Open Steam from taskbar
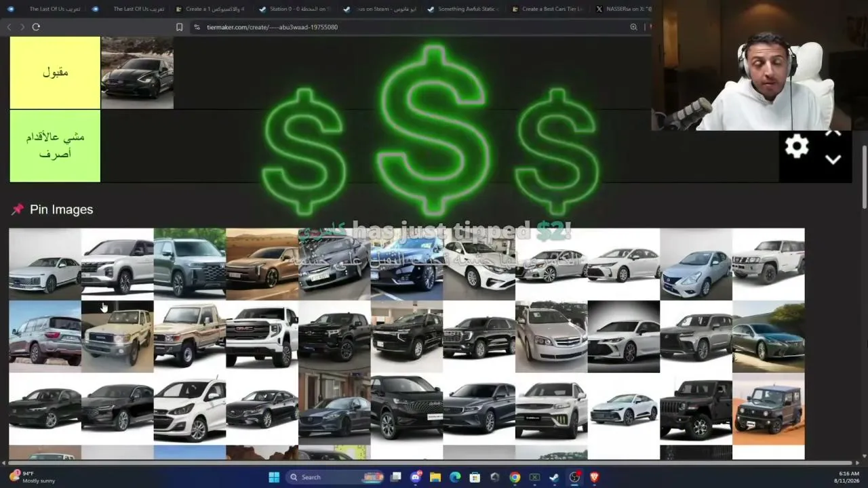 coord(554,477)
